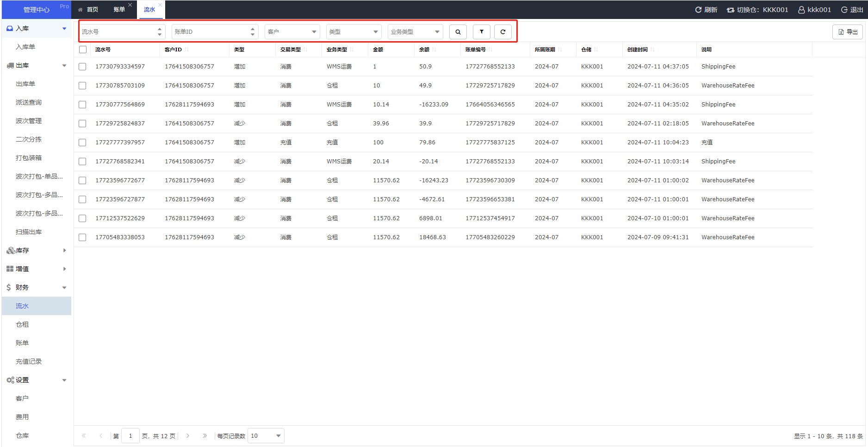Toggle the select-all header checkbox
868x447 pixels.
click(83, 50)
